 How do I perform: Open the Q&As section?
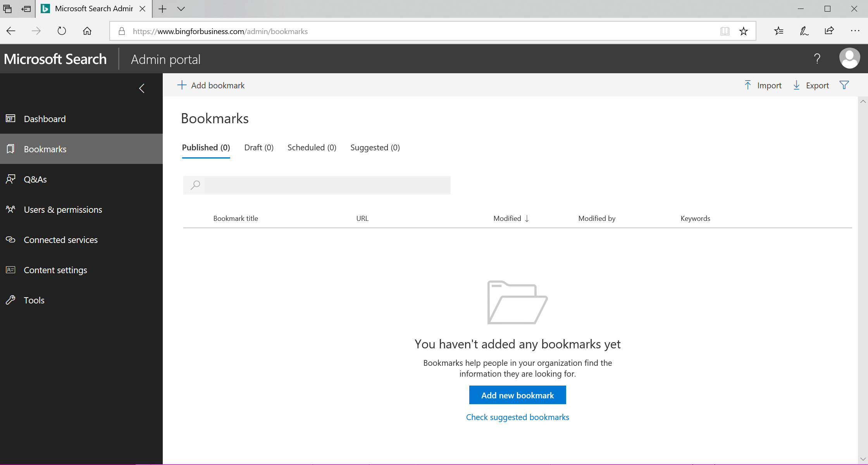point(35,179)
